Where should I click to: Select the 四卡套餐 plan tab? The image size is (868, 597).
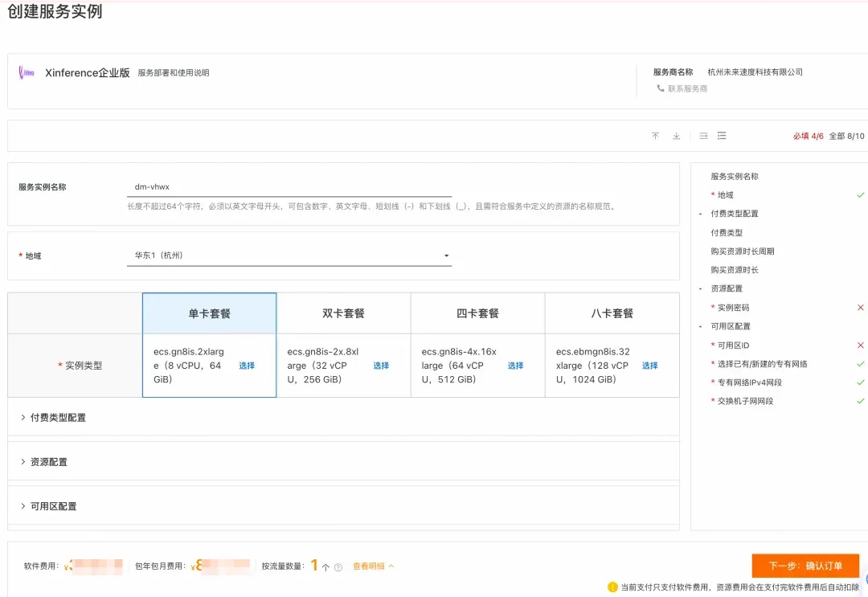click(477, 313)
